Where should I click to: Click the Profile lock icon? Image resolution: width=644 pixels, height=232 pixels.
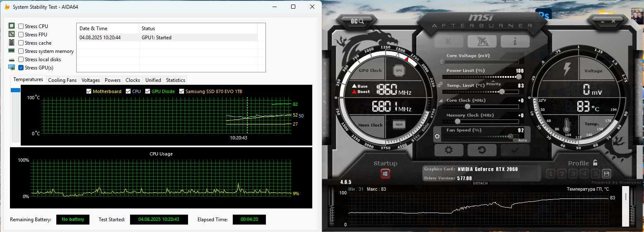pos(595,163)
